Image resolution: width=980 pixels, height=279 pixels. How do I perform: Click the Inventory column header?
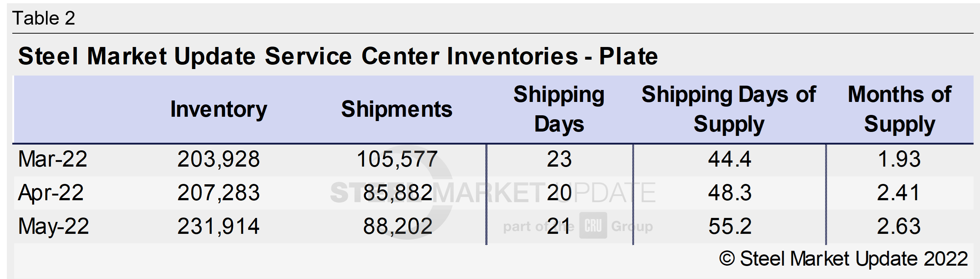218,110
